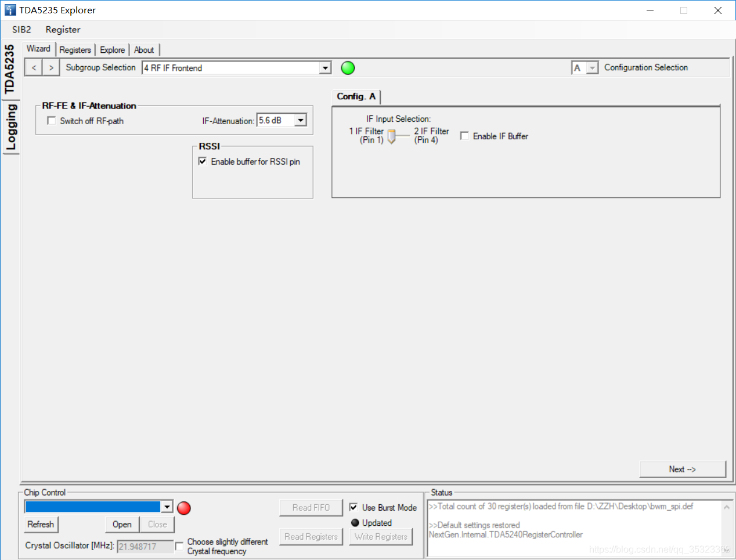Select the Logging vertical tab
This screenshot has width=736, height=560.
pos(10,127)
